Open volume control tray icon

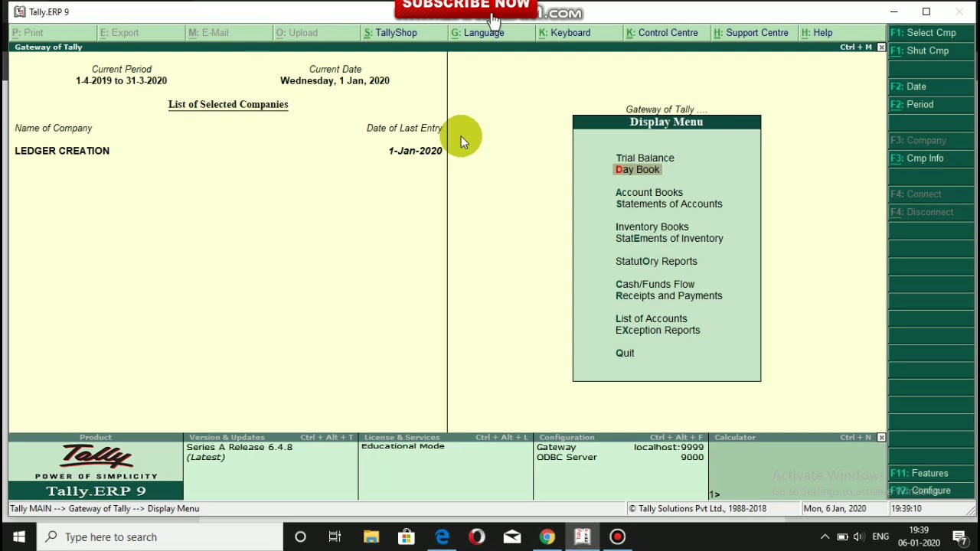tap(859, 536)
